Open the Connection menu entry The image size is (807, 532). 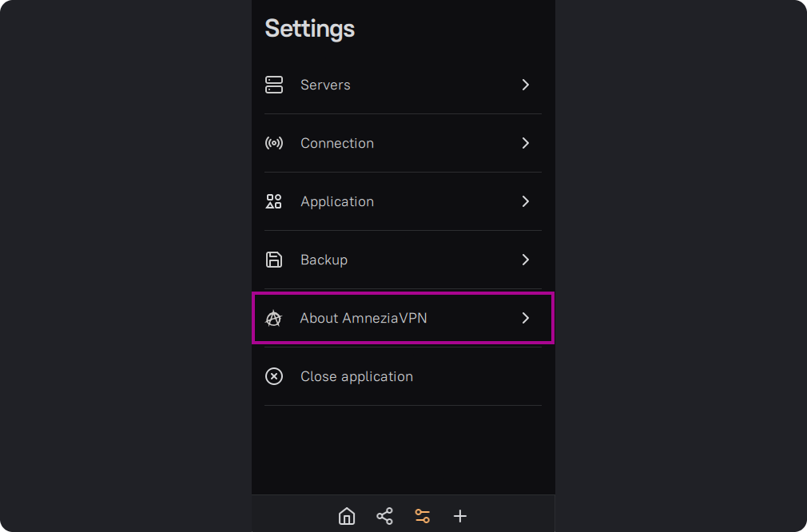(336, 143)
